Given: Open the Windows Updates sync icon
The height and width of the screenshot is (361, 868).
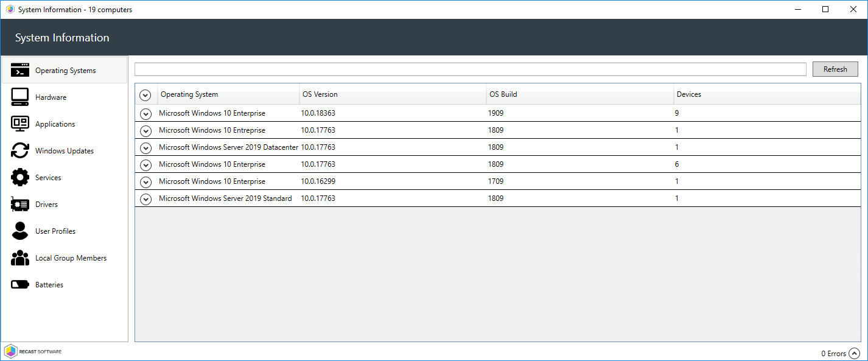Looking at the screenshot, I should pos(20,150).
